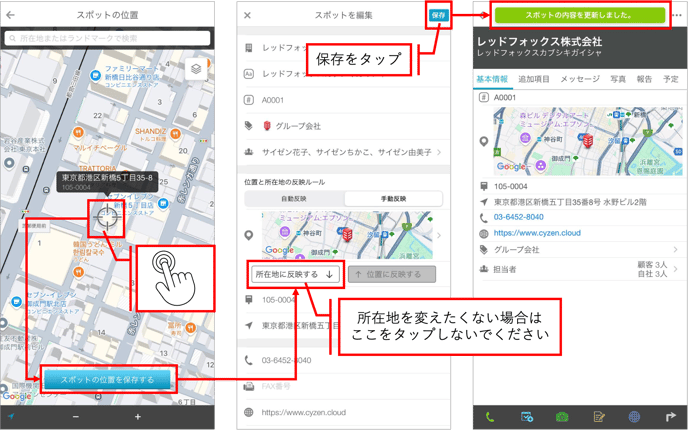
Task: Tap the 位置に反映する button
Action: [x=392, y=274]
